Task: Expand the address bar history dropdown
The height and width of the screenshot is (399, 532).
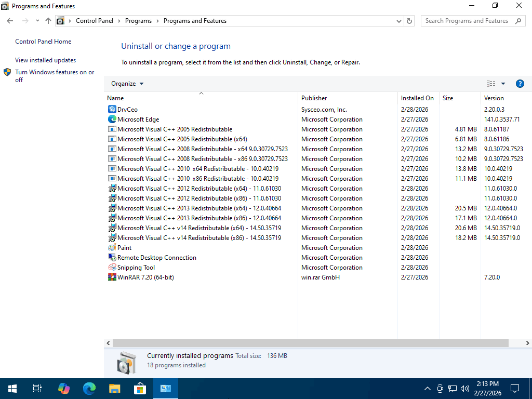Action: (398, 21)
